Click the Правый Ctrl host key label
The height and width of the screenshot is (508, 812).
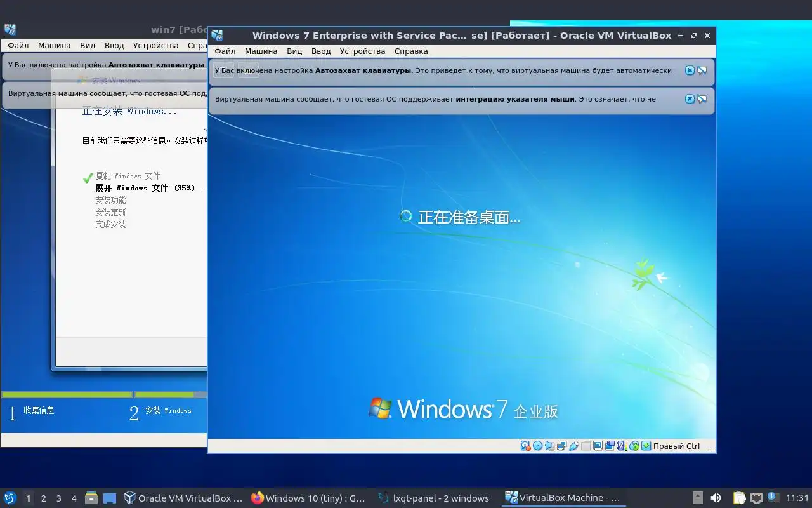point(676,446)
